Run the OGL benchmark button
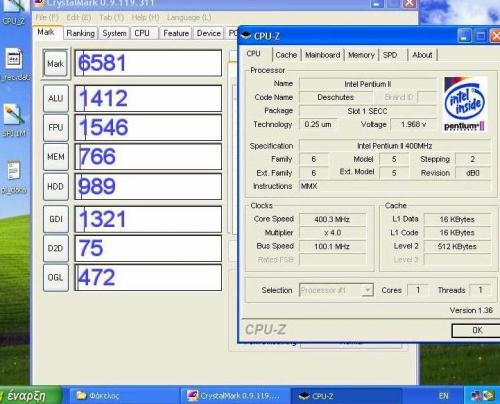The image size is (500, 404). (x=56, y=278)
